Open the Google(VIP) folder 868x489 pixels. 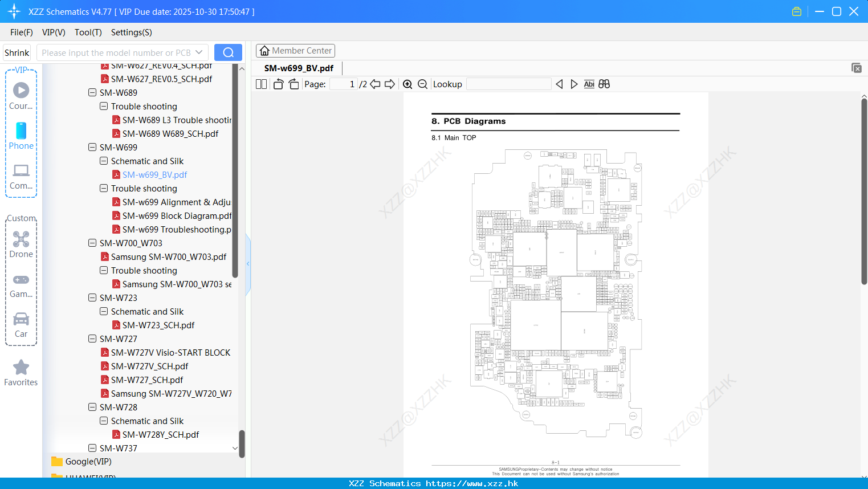[88, 462]
